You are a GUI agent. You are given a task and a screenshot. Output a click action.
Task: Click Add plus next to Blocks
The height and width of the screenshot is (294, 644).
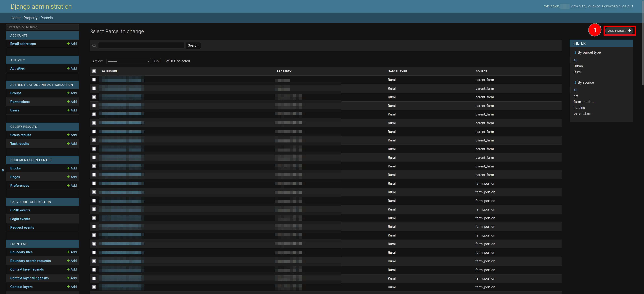coord(71,168)
